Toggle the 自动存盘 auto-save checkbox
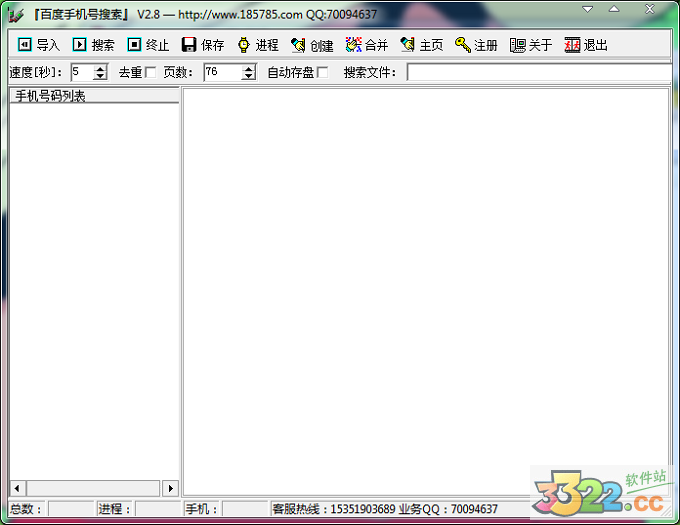680x525 pixels. pos(322,72)
